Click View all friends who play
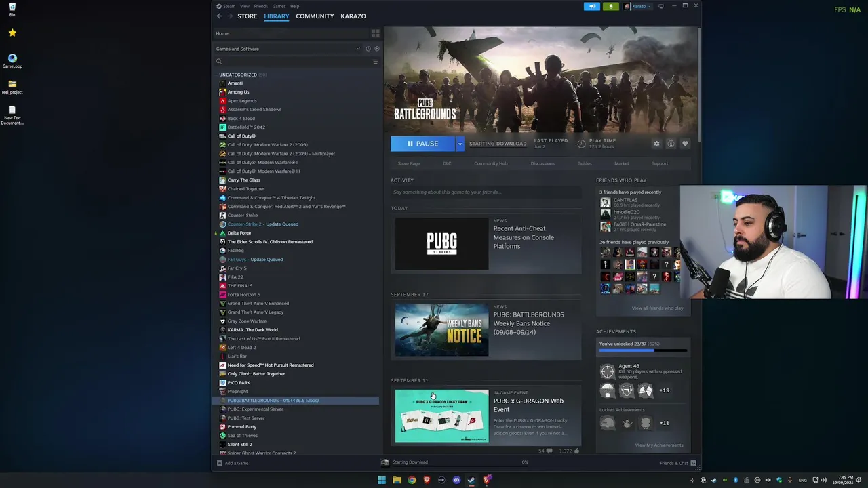This screenshot has height=488, width=868. tap(657, 308)
